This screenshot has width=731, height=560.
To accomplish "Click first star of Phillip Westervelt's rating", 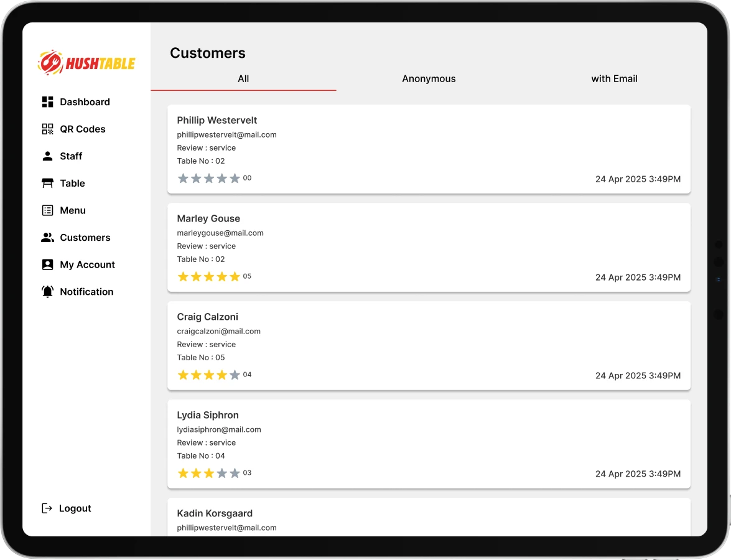I will (x=183, y=178).
